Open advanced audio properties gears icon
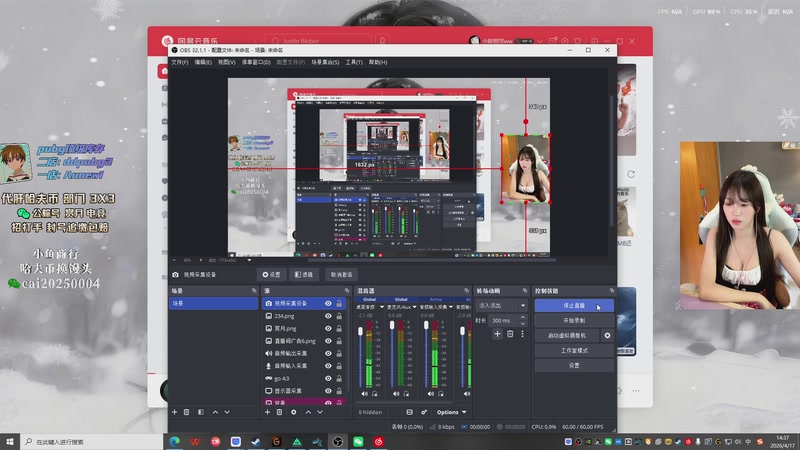Image resolution: width=800 pixels, height=450 pixels. [424, 412]
